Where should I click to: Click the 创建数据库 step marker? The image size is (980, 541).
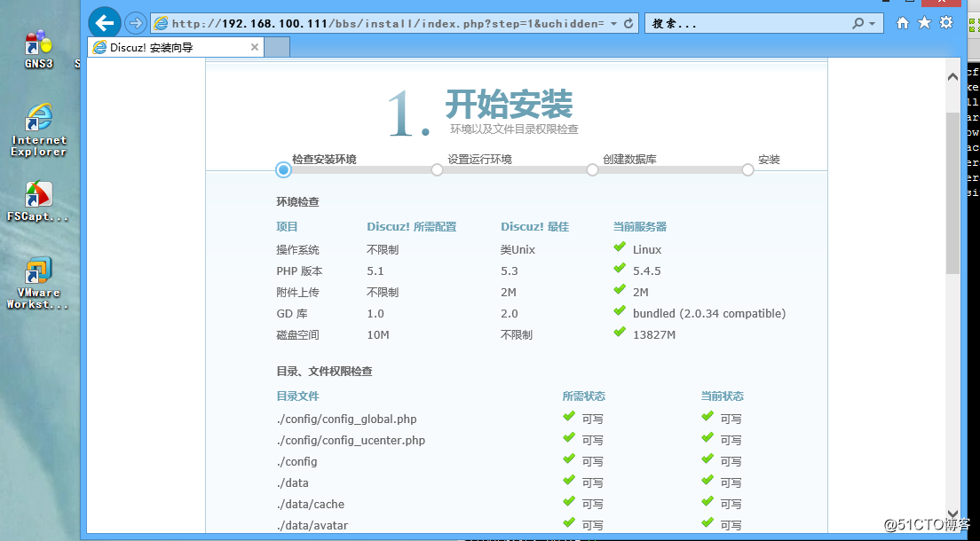592,170
